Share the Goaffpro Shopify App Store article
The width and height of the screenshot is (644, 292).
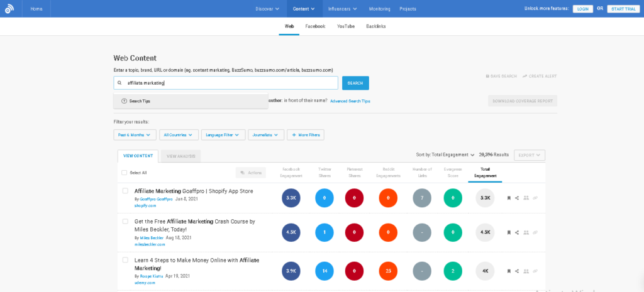coord(517,198)
